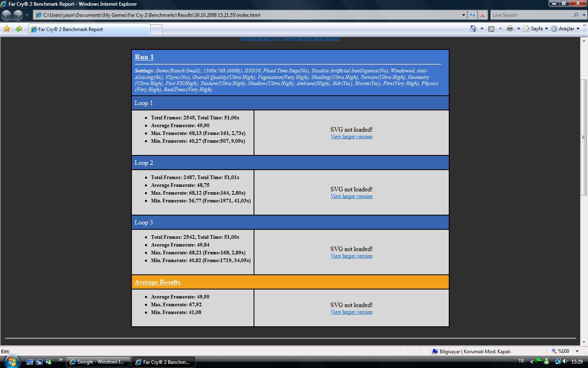
Task: Expand the quick launch overflow chevron
Action: (x=60, y=360)
